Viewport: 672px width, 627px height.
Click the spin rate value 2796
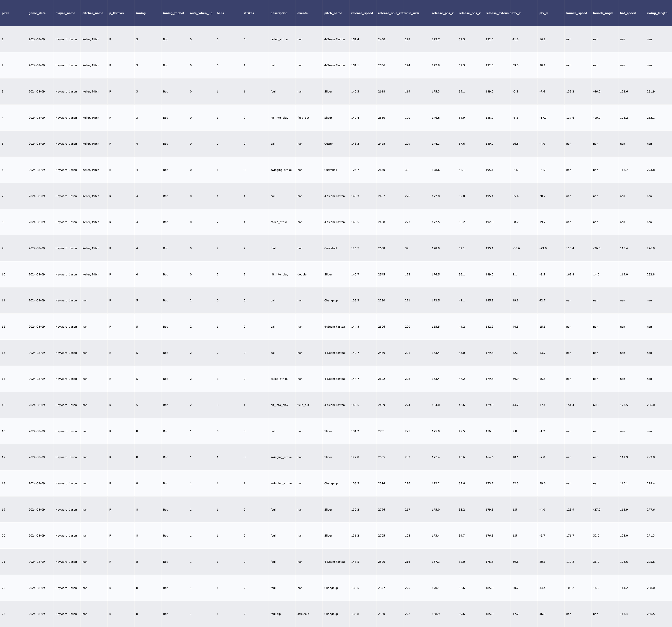tap(381, 509)
